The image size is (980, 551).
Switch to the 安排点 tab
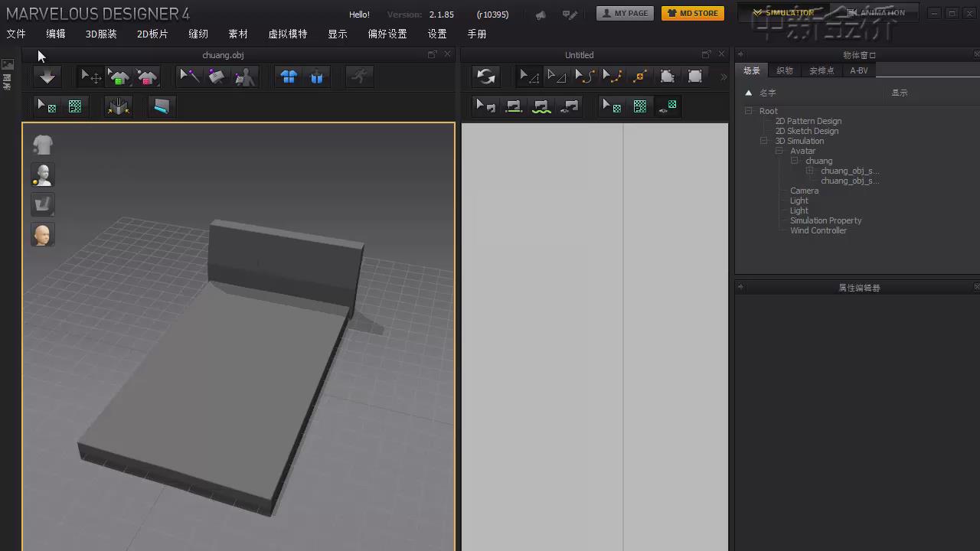822,70
